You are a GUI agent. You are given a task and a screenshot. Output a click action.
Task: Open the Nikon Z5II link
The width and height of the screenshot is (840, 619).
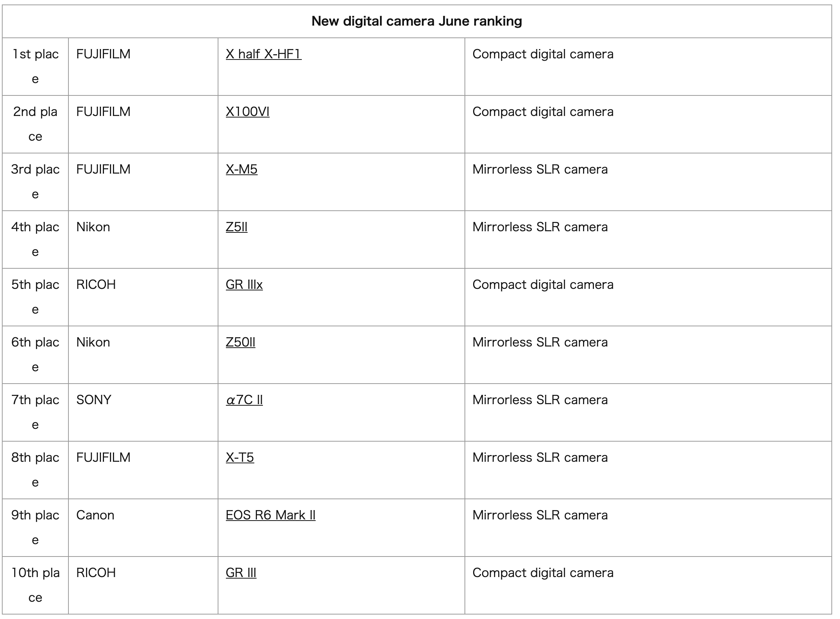[x=236, y=228]
